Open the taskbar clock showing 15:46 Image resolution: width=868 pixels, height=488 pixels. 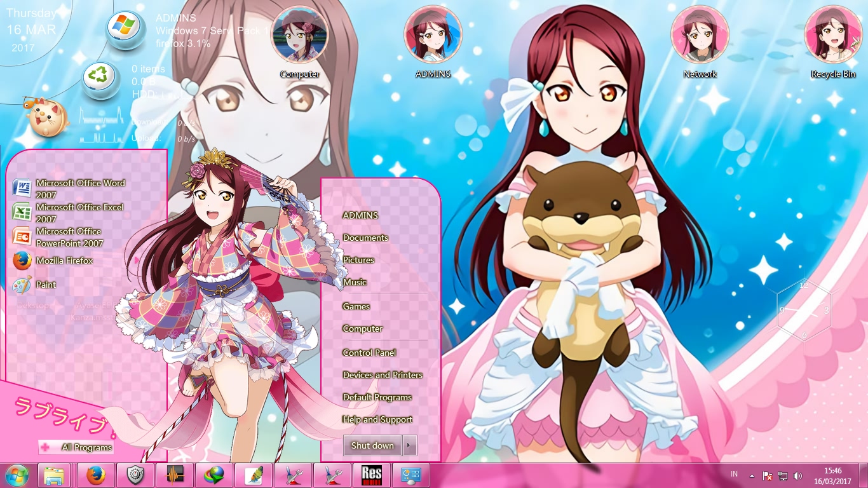[x=832, y=475]
